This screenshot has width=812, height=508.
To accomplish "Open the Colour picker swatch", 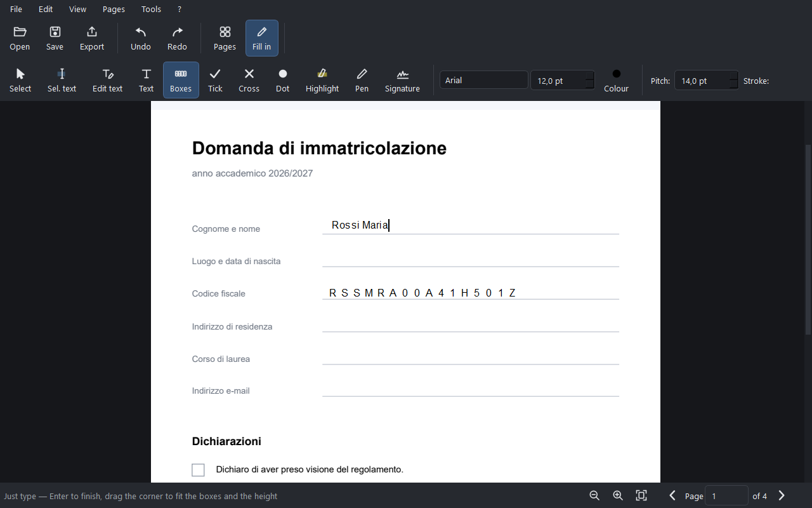I will (x=616, y=80).
